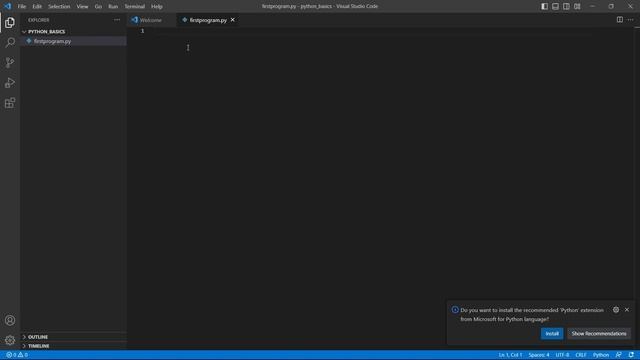This screenshot has width=640, height=360.
Task: Select firstprogram.py in the explorer tree
Action: [73, 41]
